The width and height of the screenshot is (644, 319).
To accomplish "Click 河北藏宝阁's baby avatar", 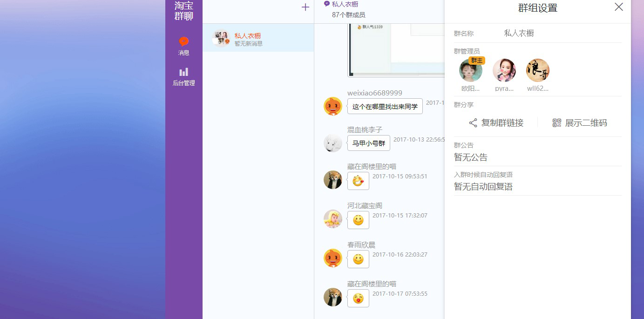I will [x=333, y=219].
